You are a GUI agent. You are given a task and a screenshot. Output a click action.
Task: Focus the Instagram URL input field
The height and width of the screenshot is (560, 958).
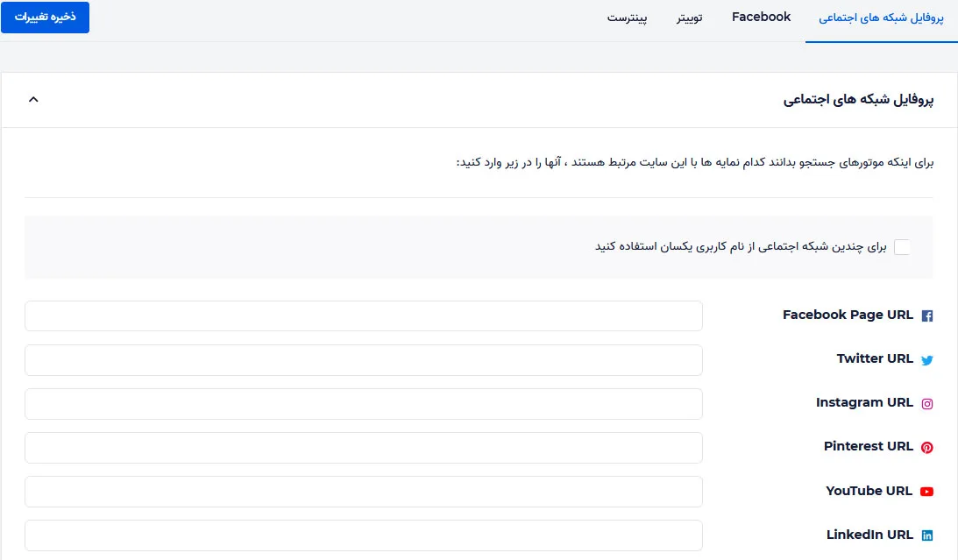tap(364, 404)
